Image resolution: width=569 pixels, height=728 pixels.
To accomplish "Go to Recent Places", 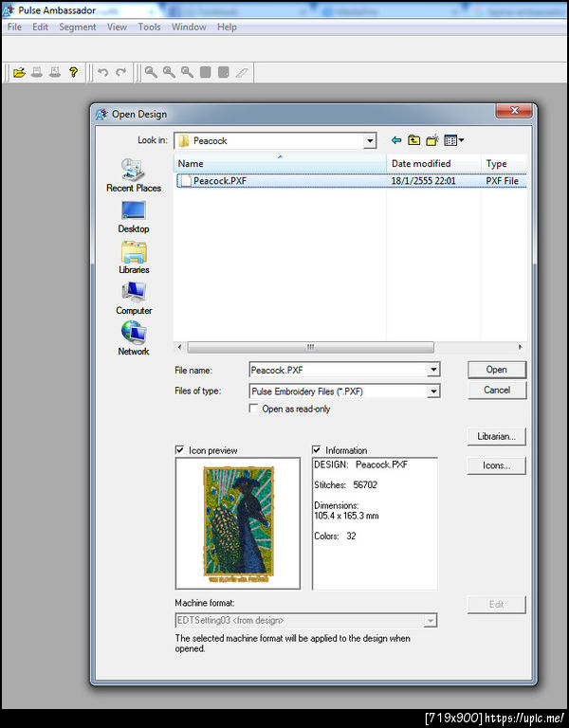I will [x=134, y=175].
